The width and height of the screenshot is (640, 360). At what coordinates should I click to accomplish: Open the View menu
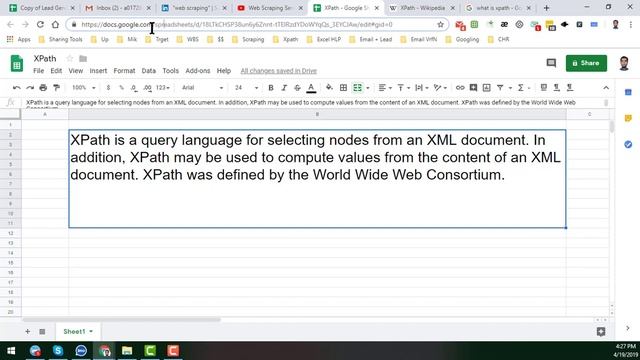click(76, 71)
